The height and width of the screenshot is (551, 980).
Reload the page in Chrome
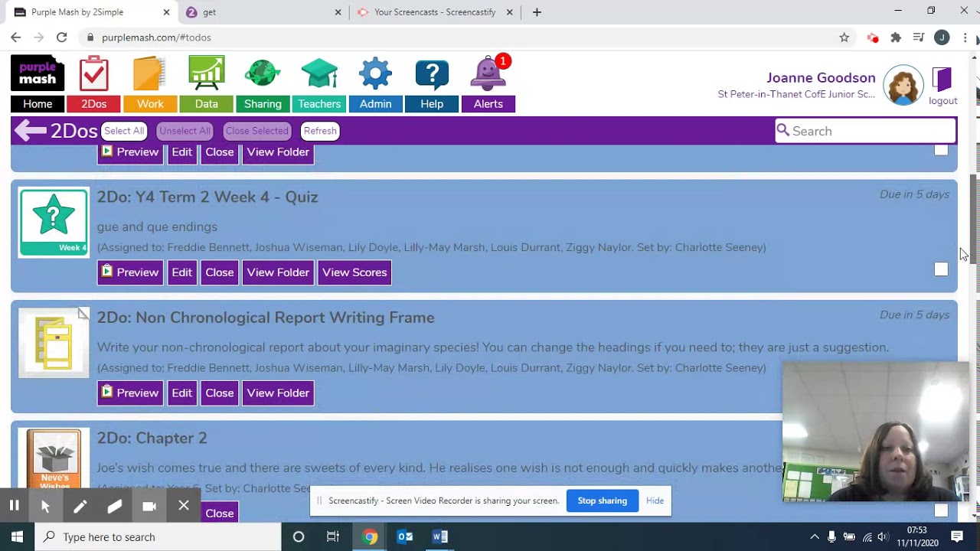click(62, 37)
